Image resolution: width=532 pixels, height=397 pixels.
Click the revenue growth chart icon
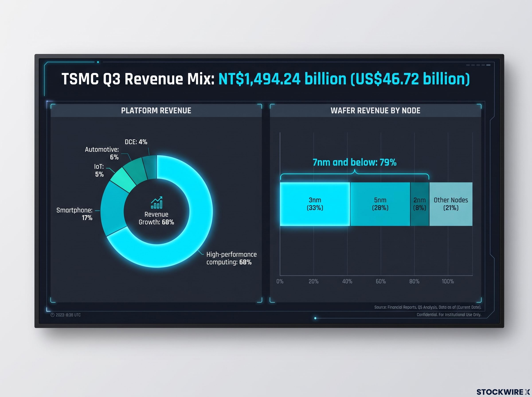click(156, 202)
